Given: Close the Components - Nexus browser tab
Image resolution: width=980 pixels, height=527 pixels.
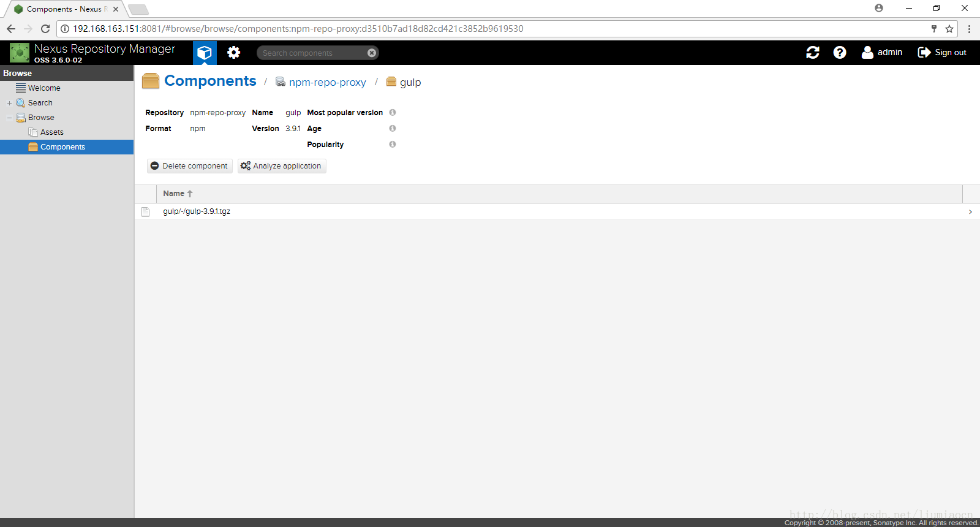Looking at the screenshot, I should (x=116, y=9).
